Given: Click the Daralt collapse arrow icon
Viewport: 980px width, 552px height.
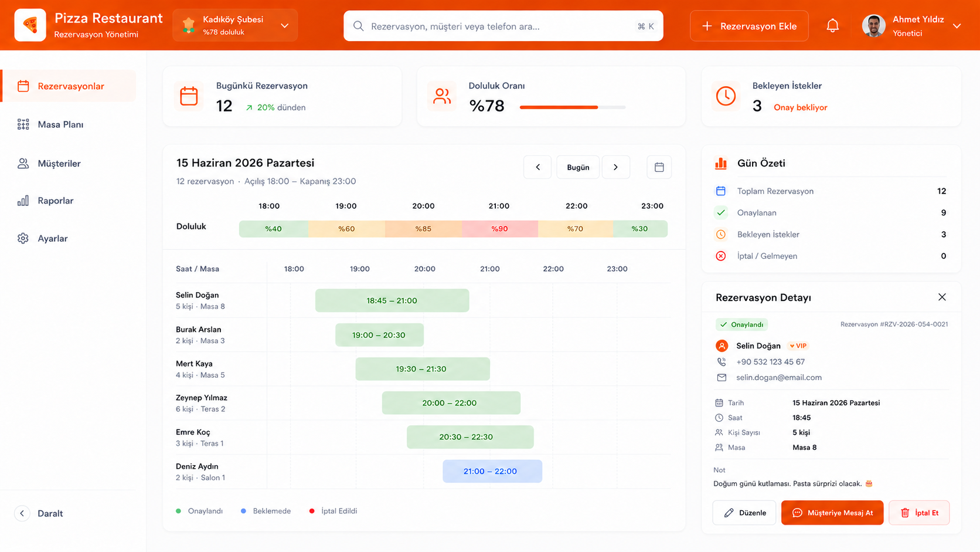Looking at the screenshot, I should (x=22, y=513).
